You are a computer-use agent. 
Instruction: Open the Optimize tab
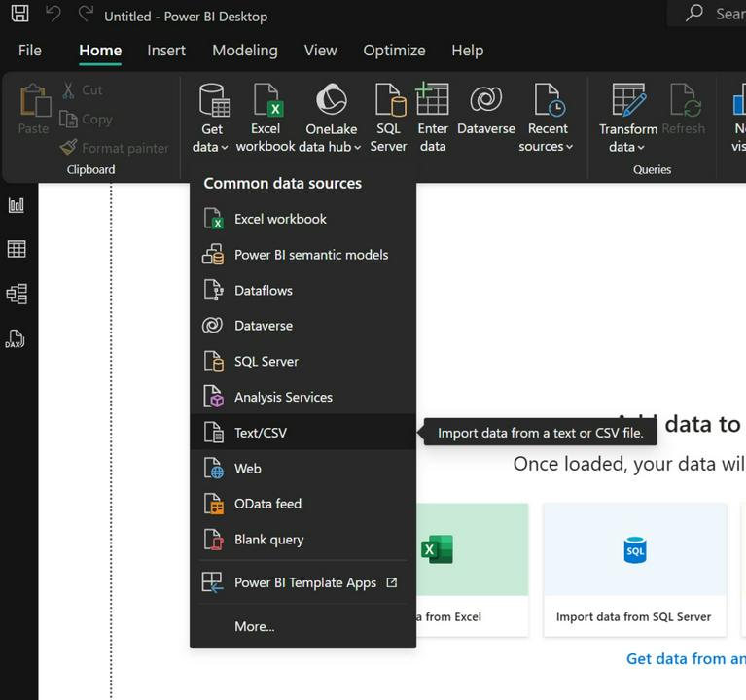coord(394,51)
